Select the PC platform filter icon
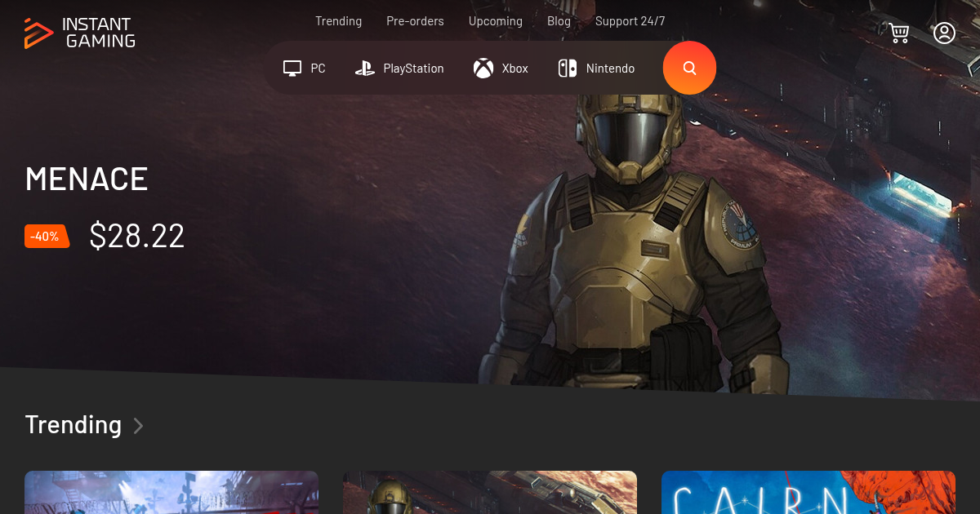 click(x=292, y=68)
